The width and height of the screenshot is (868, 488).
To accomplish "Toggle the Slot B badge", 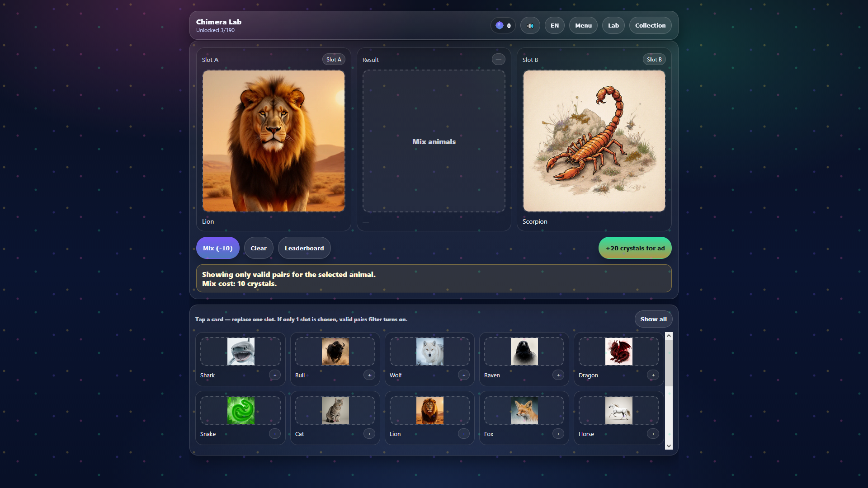I will coord(654,59).
